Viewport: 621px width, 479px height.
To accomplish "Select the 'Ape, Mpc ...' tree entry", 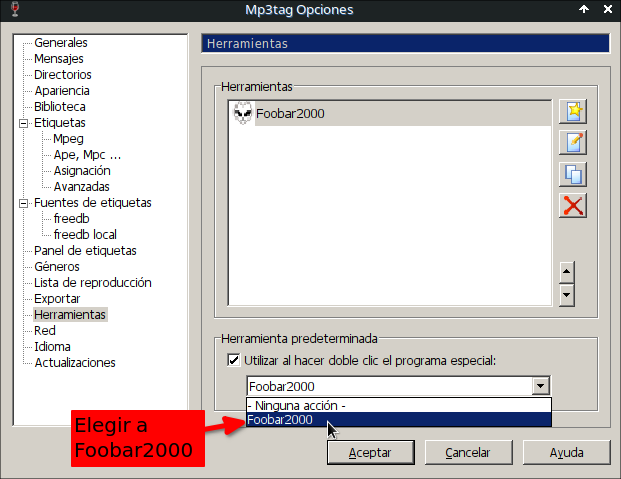I will [x=87, y=155].
